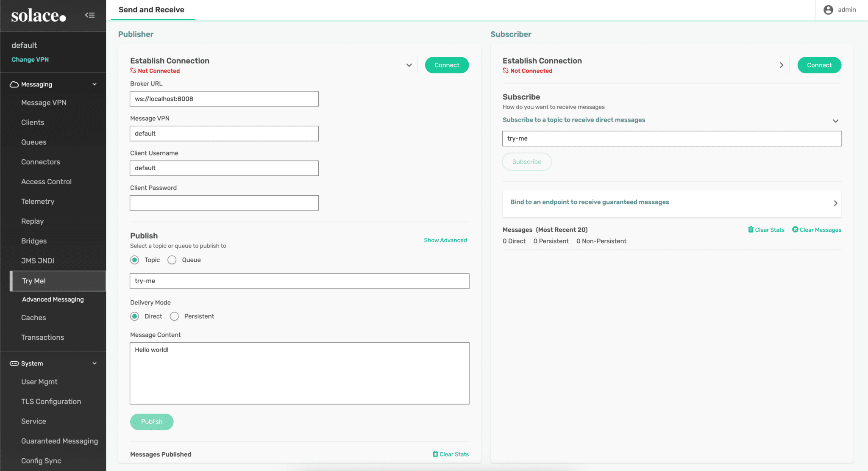Click the Solace logo
The width and height of the screenshot is (868, 471).
(x=37, y=15)
